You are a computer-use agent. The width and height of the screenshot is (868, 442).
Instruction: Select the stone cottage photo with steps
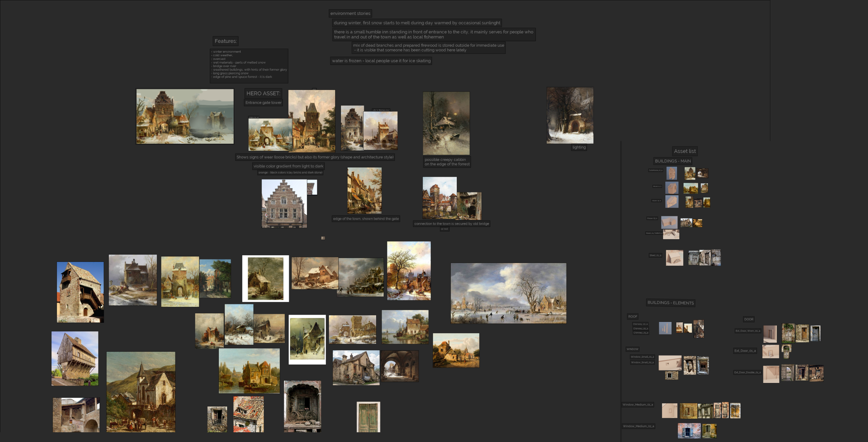[356, 367]
